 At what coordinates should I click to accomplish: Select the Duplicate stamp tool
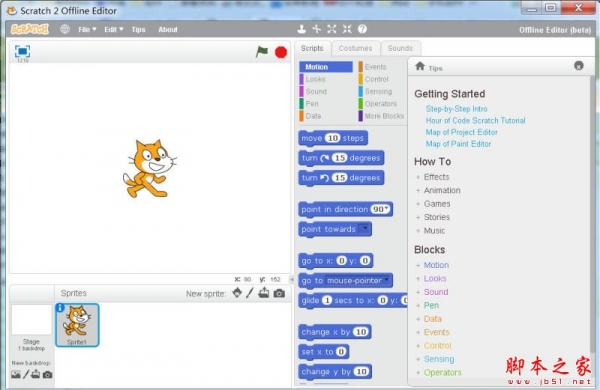point(302,29)
